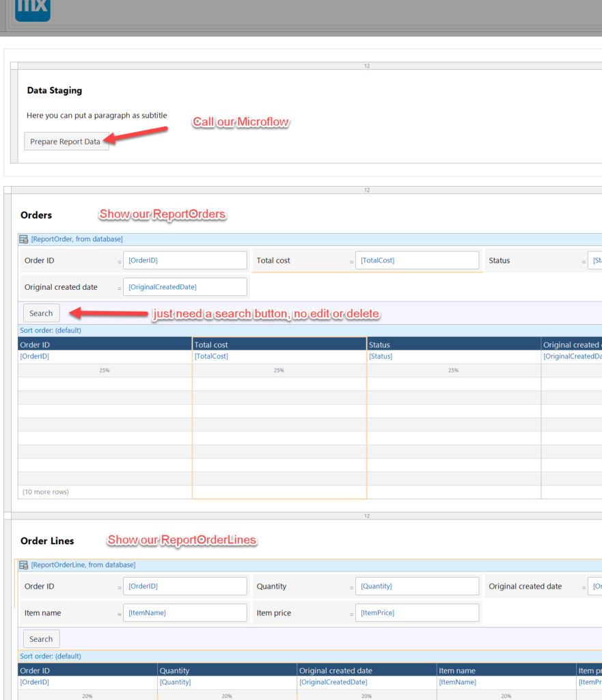The width and height of the screenshot is (602, 700).
Task: Select the ReportOrder data grid icon
Action: click(x=24, y=239)
